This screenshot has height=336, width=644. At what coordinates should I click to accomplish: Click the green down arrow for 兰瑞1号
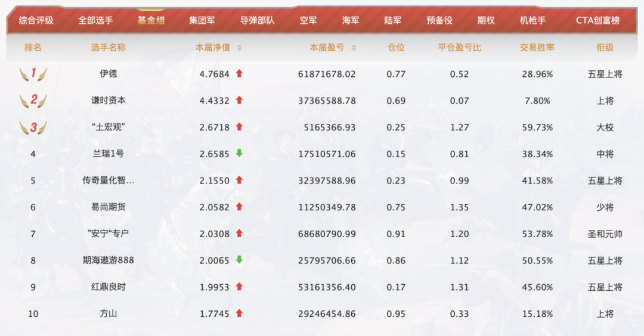[x=240, y=154]
